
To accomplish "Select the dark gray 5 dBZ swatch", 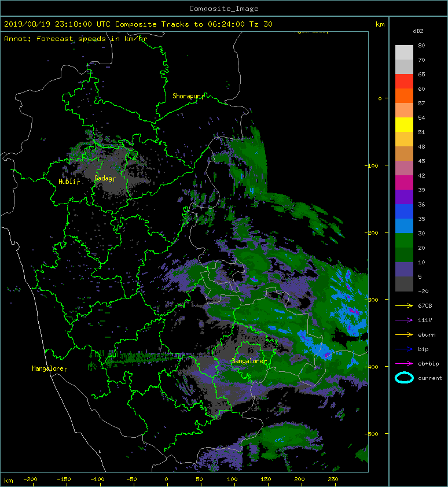I will pyautogui.click(x=404, y=283).
